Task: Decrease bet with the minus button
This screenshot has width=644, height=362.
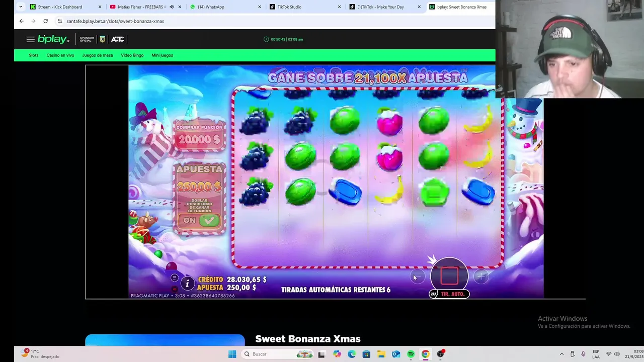Action: 417,277
